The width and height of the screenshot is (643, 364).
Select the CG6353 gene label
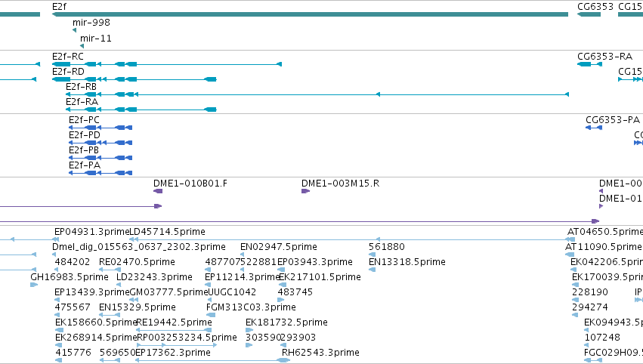[595, 7]
